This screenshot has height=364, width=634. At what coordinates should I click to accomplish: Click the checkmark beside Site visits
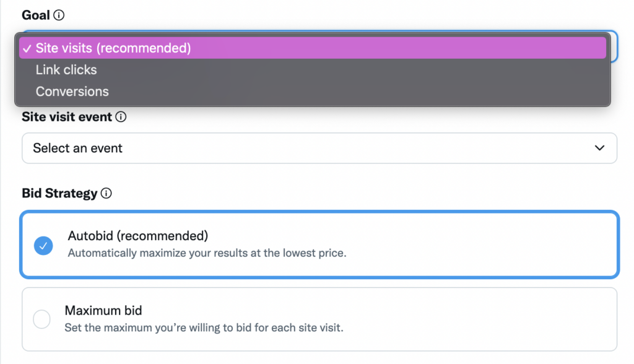tap(27, 47)
